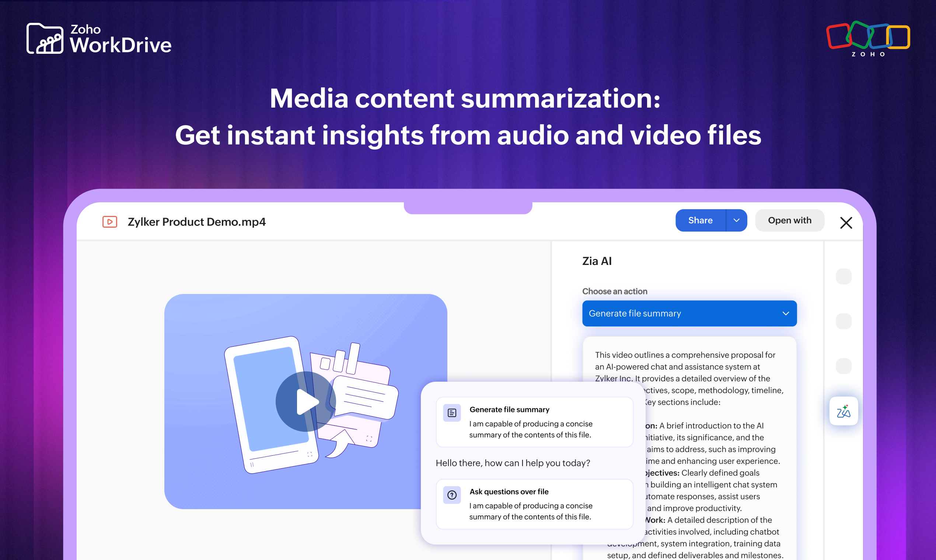Click the Share button
The width and height of the screenshot is (936, 560).
(701, 220)
